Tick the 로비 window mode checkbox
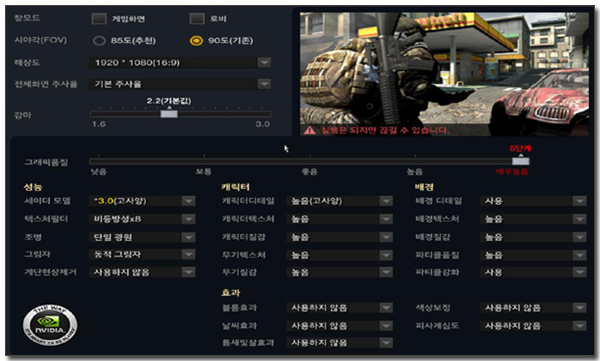 coord(197,18)
